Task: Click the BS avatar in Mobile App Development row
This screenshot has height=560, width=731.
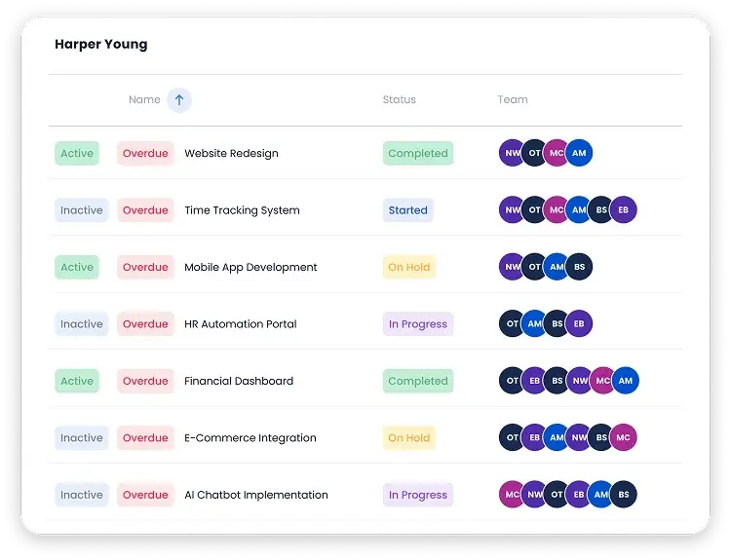Action: (579, 267)
